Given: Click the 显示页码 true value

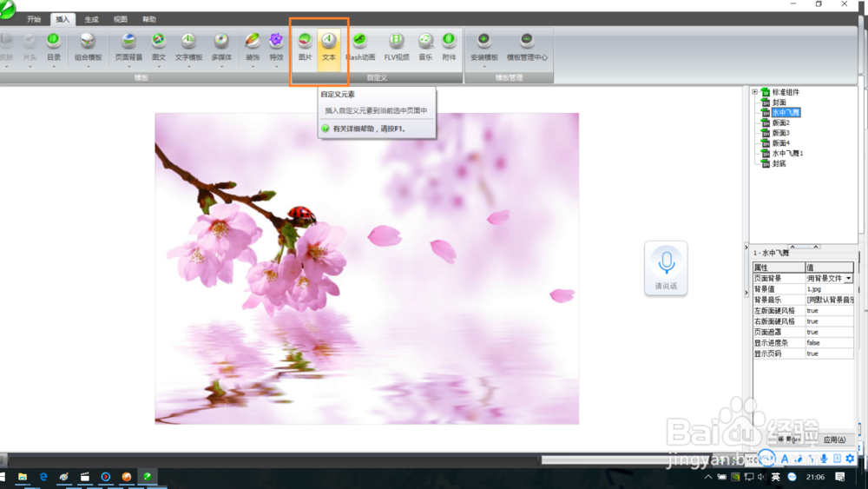Looking at the screenshot, I should [829, 354].
